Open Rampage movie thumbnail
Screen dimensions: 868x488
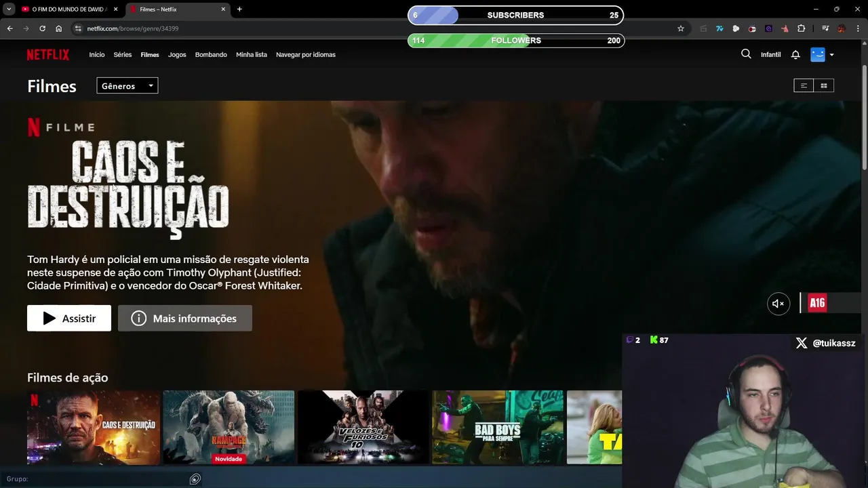click(x=229, y=427)
